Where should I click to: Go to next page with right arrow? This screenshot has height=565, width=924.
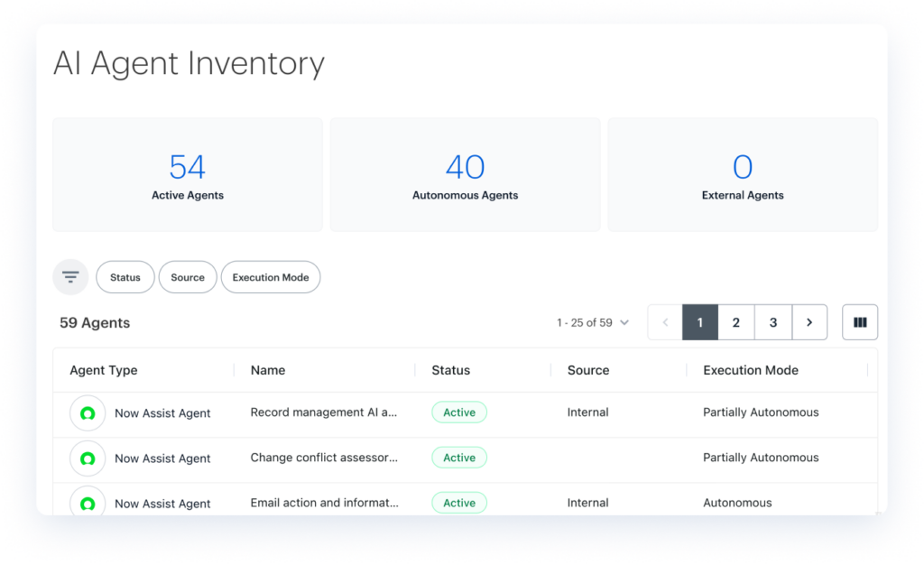pos(809,322)
